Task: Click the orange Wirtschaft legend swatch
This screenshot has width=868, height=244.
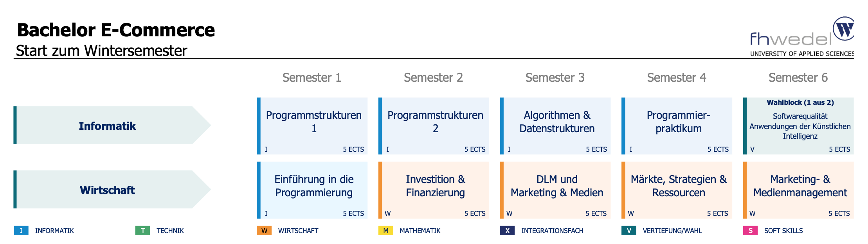Action: tap(264, 230)
